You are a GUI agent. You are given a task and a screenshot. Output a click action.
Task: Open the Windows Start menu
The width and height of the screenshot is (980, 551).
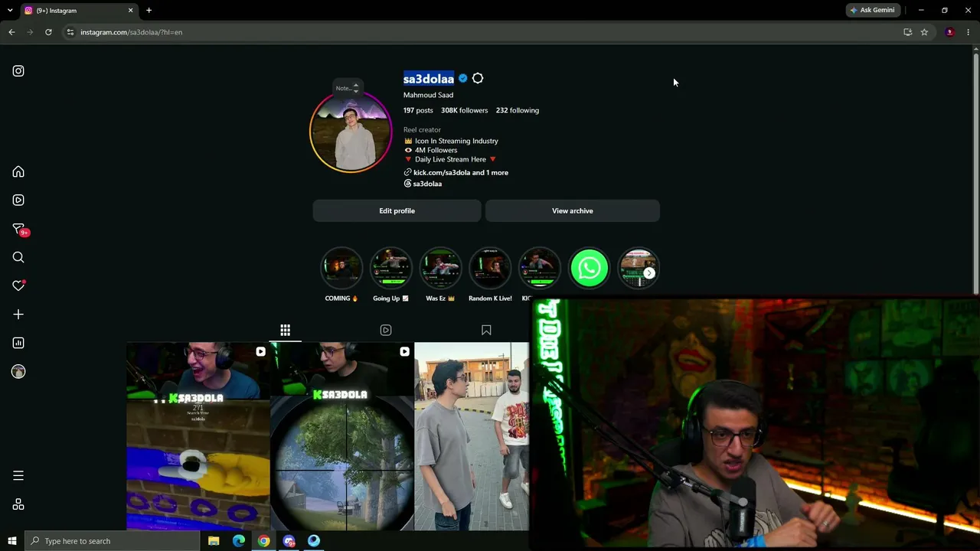tap(11, 541)
